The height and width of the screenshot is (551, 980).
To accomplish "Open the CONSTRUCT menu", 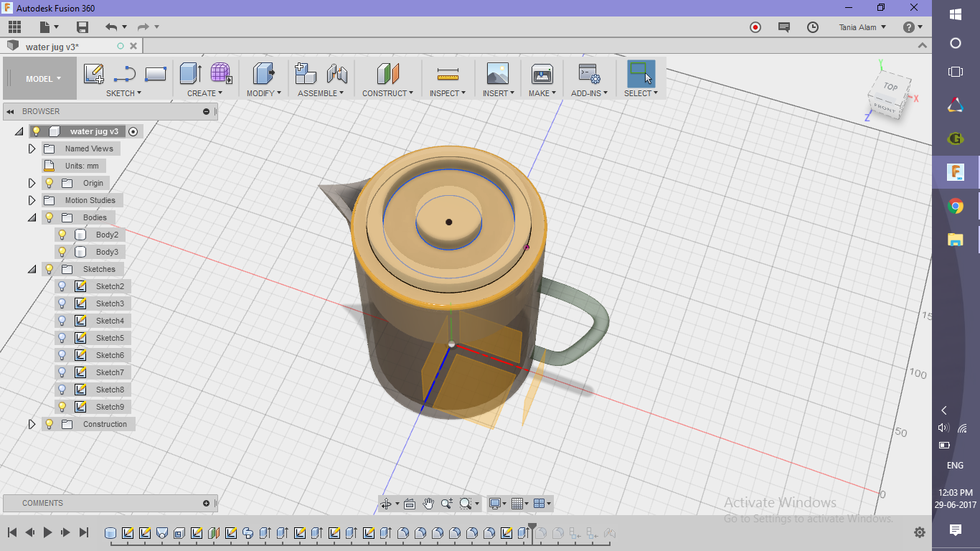I will click(387, 93).
